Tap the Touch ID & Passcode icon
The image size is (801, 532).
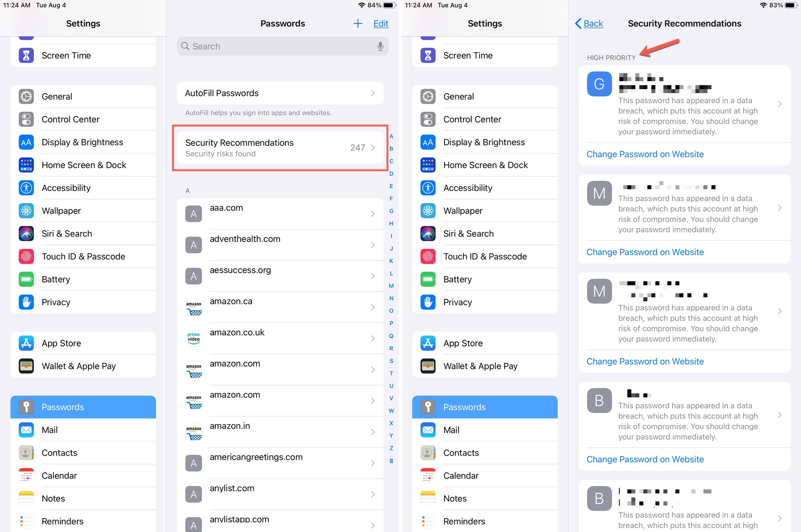click(429, 256)
